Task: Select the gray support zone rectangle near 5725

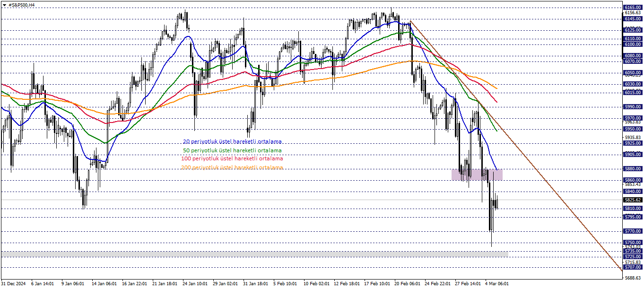Action: [x=254, y=254]
